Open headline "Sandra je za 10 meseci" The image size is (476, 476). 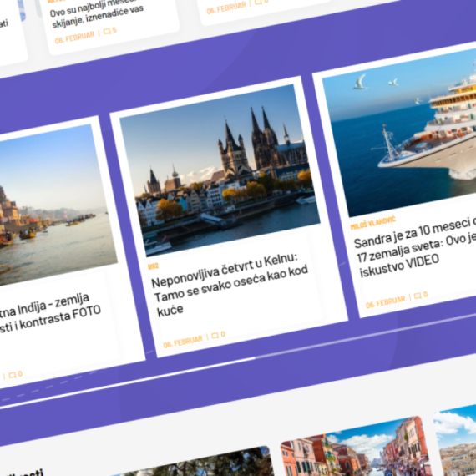pos(416,246)
